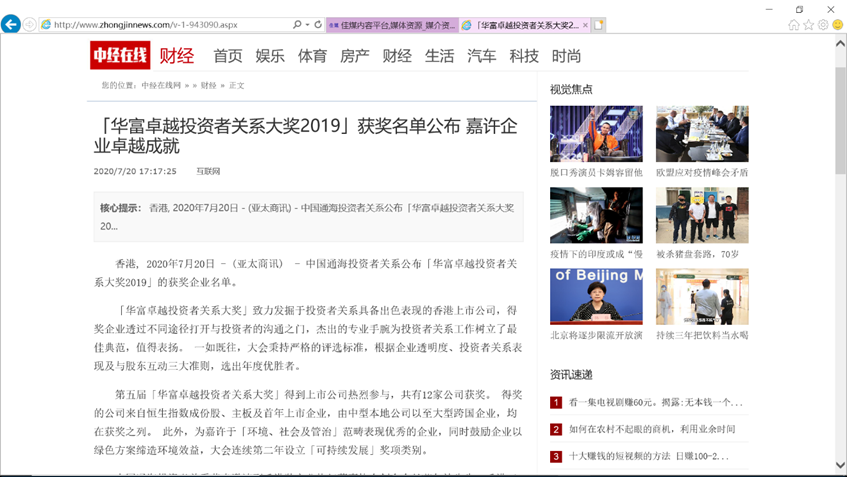Click the Home icon in browser toolbar
Screen dimensions: 847x477
[x=794, y=25]
